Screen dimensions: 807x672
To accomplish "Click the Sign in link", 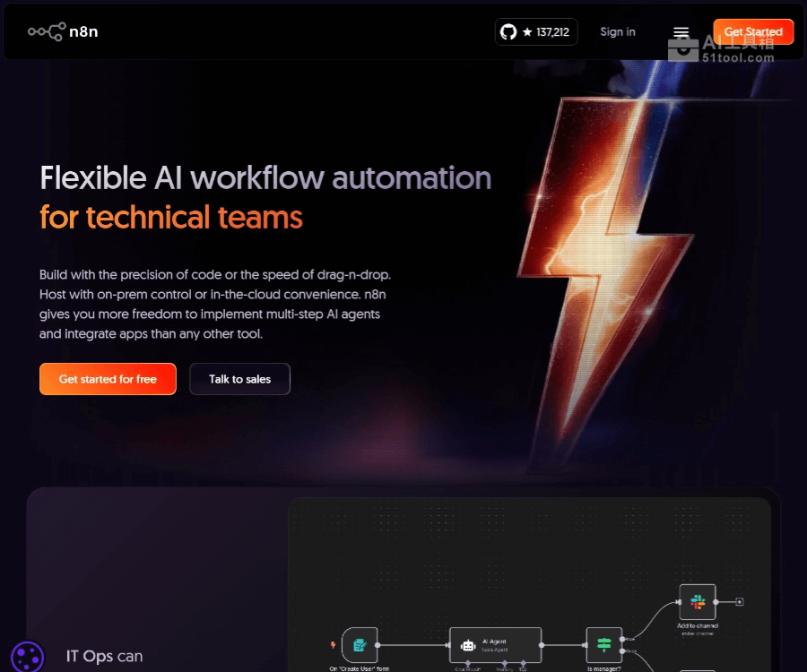I will pos(617,32).
